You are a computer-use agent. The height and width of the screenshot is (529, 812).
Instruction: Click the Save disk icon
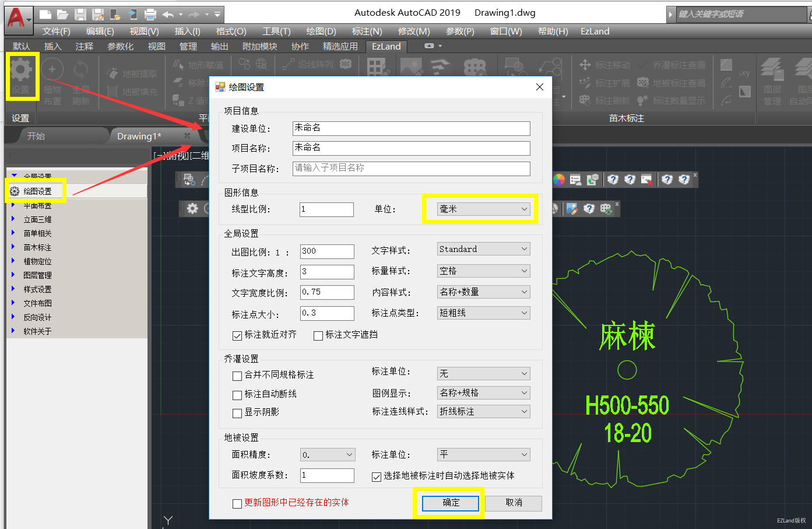80,15
